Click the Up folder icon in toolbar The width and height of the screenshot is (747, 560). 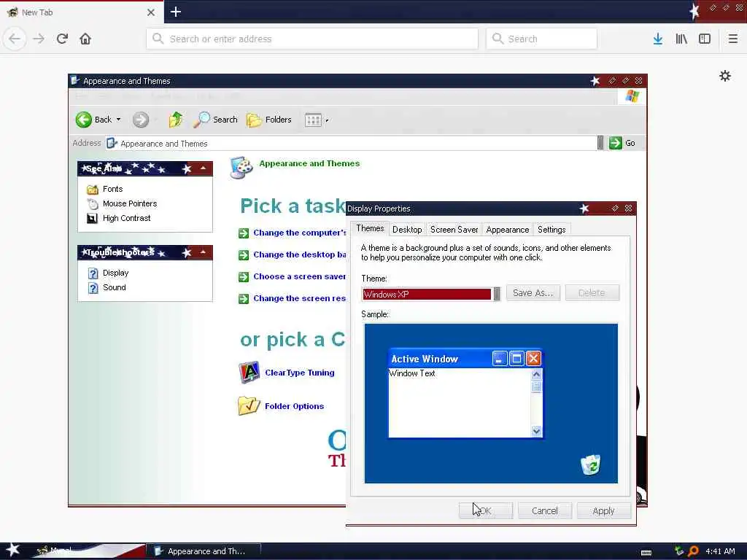point(175,120)
